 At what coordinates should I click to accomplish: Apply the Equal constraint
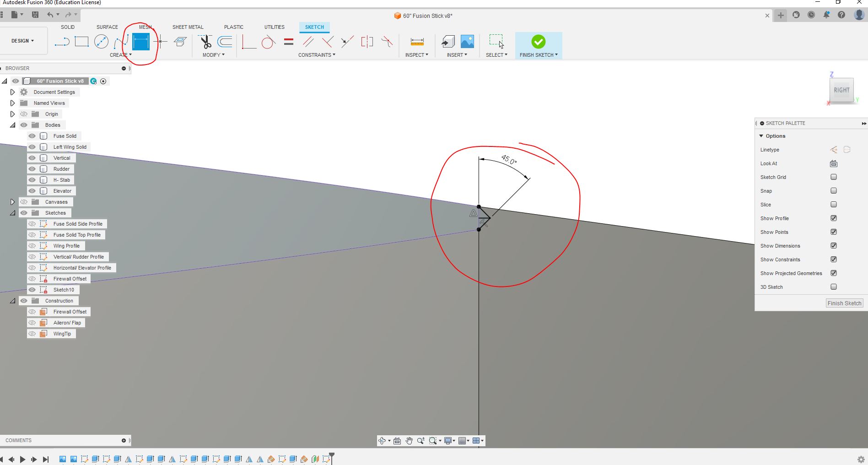pyautogui.click(x=288, y=42)
